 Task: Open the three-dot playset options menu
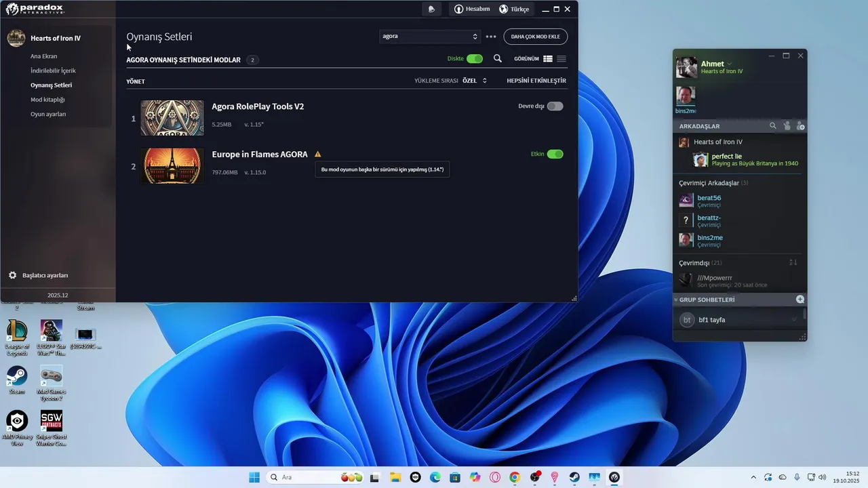492,37
